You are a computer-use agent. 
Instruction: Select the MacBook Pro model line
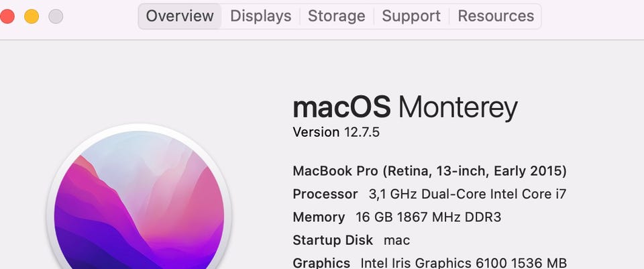pyautogui.click(x=429, y=170)
